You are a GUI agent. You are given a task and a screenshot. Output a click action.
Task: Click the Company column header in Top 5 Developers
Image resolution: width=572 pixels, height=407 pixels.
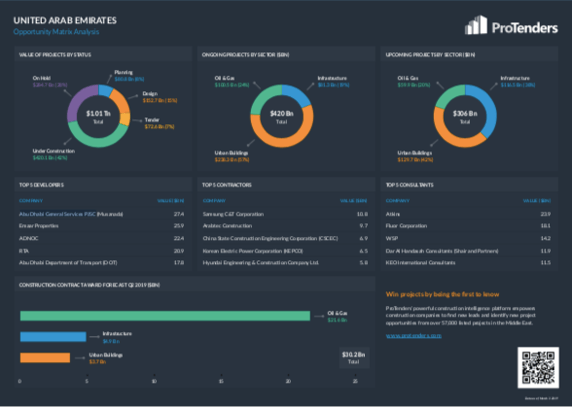[x=31, y=201]
